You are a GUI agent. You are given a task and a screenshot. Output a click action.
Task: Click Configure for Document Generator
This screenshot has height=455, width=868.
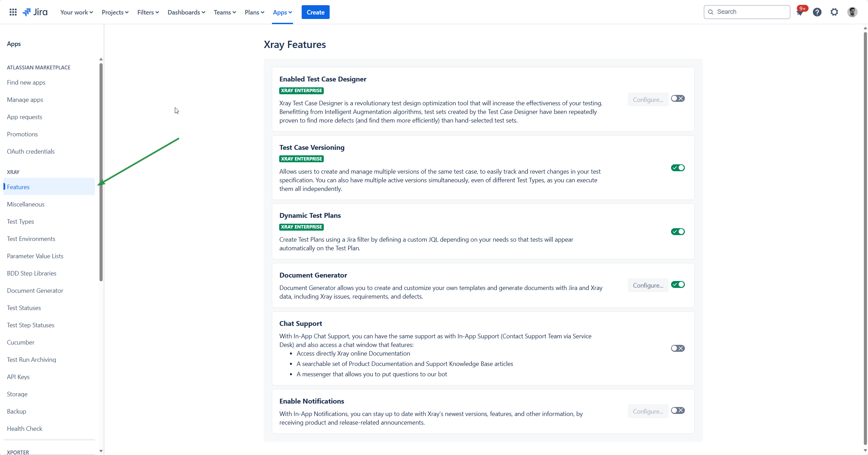pyautogui.click(x=648, y=285)
